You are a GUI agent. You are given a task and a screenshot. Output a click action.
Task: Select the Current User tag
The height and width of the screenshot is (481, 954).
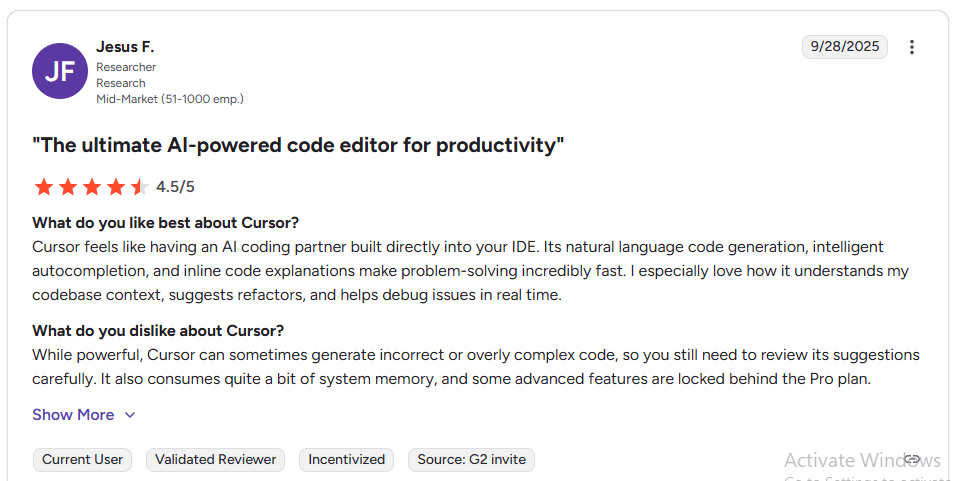click(x=83, y=460)
